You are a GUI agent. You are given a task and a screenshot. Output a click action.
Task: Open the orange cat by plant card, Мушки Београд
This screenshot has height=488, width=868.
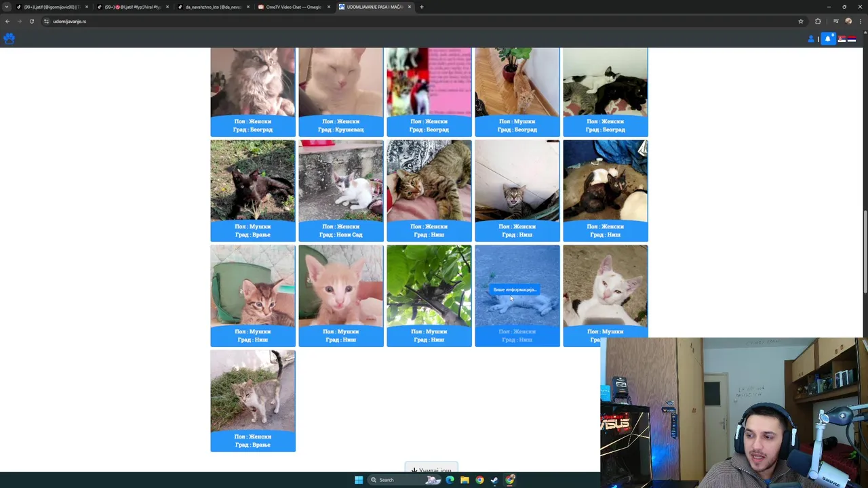(x=517, y=91)
